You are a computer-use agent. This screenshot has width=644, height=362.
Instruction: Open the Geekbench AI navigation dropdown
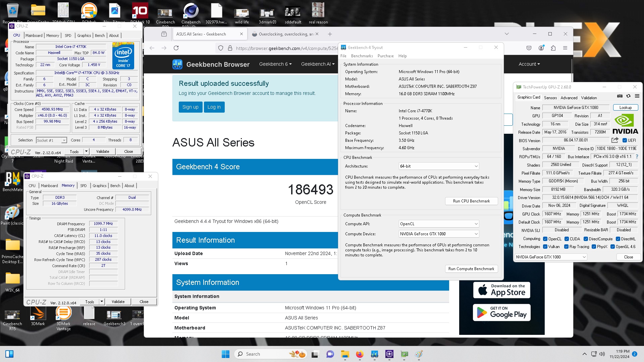click(x=318, y=64)
